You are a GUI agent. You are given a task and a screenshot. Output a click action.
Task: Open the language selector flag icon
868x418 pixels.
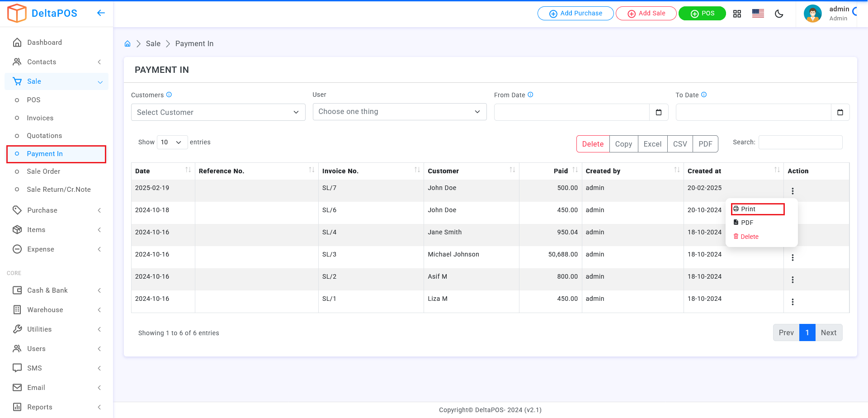(758, 14)
